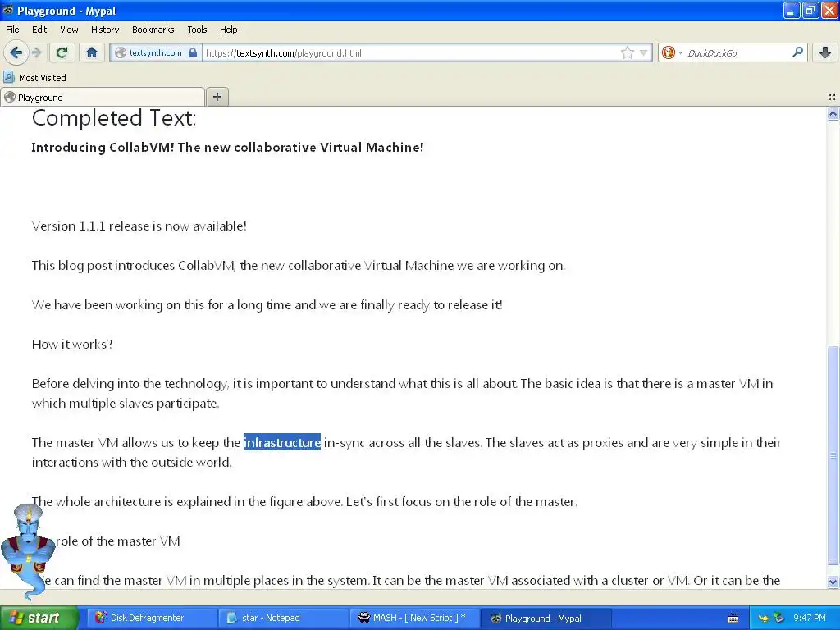Click the 9:47 PM clock

[810, 618]
